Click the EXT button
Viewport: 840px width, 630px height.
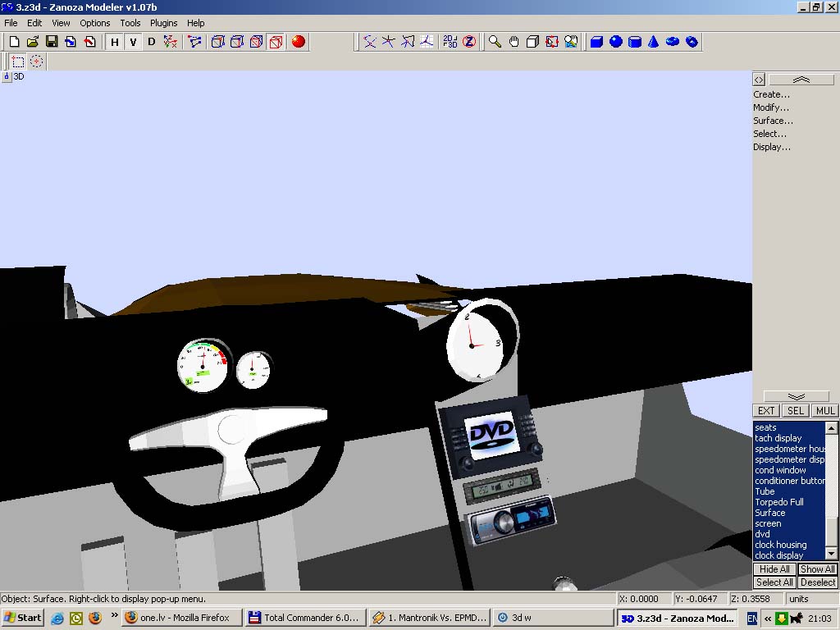click(x=766, y=411)
